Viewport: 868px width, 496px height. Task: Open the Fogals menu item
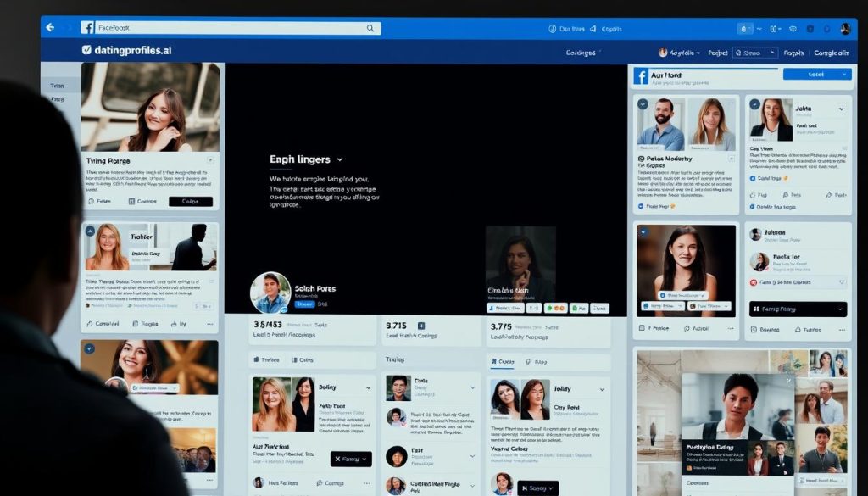pos(793,53)
